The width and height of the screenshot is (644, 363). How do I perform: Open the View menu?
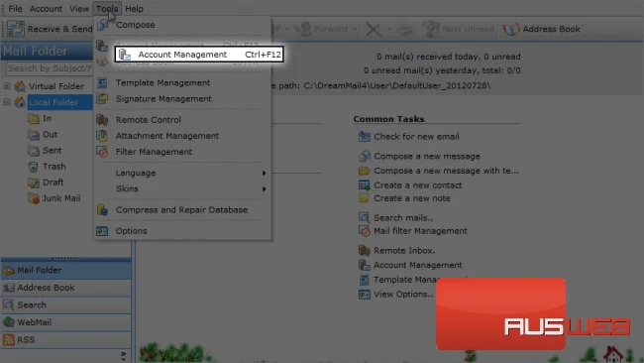coord(79,9)
